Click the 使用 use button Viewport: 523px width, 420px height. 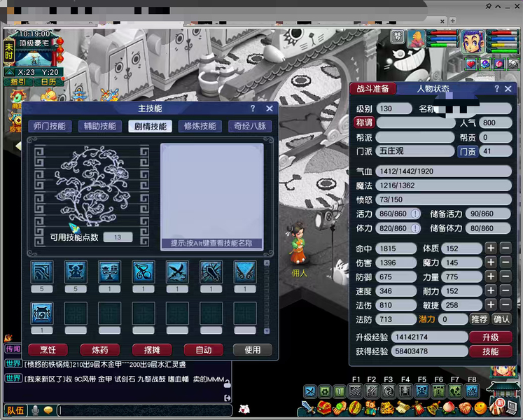[253, 349]
